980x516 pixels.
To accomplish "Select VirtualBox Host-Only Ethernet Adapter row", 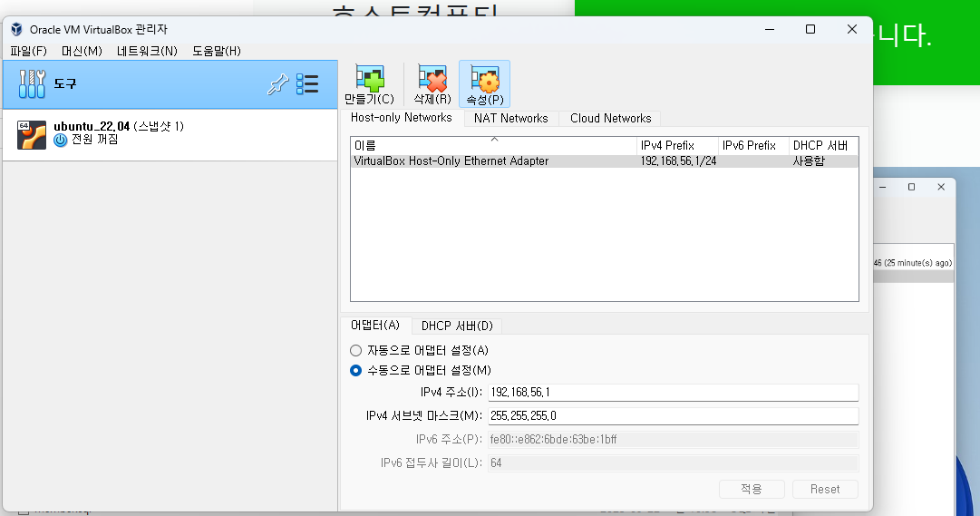I will [x=605, y=161].
